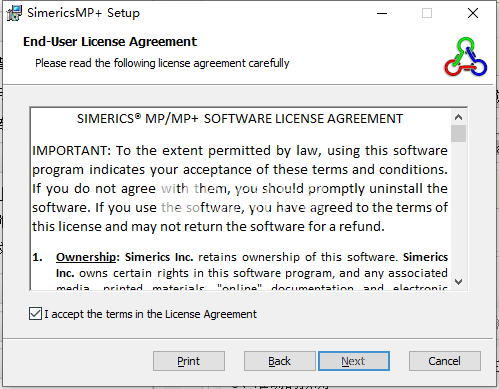Click the underlined Ownership clause heading
499x389 pixels.
[86, 257]
